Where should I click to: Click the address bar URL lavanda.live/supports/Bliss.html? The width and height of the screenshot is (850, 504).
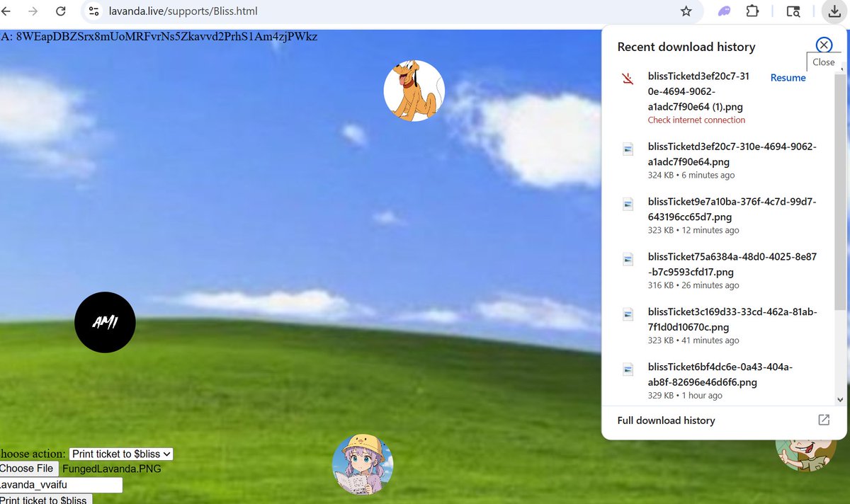tap(183, 11)
